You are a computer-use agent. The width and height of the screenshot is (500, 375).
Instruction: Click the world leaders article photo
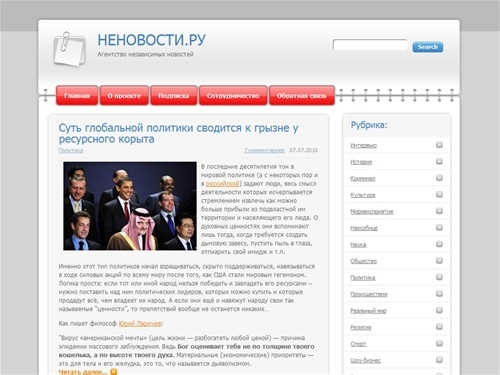pyautogui.click(x=130, y=206)
